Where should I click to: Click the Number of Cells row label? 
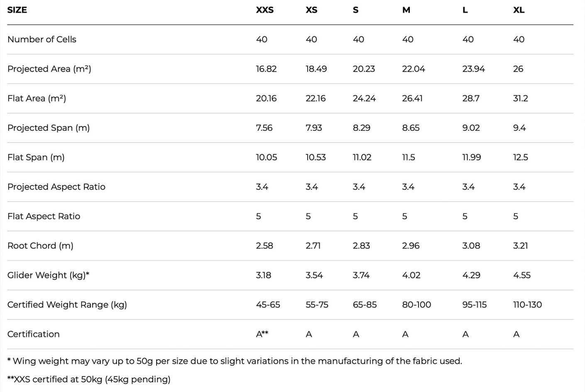point(42,39)
